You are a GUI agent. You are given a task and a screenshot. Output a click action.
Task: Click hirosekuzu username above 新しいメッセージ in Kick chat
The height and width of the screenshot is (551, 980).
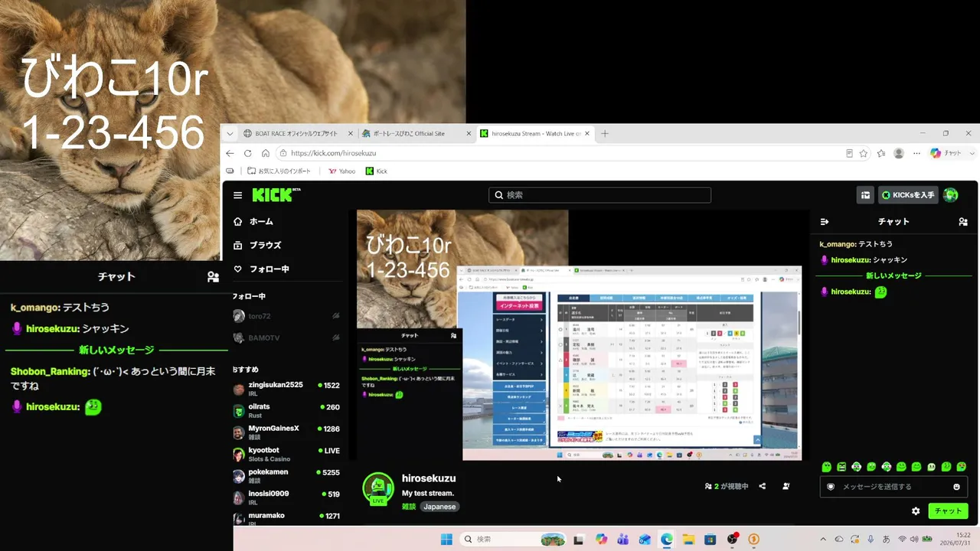(x=851, y=260)
